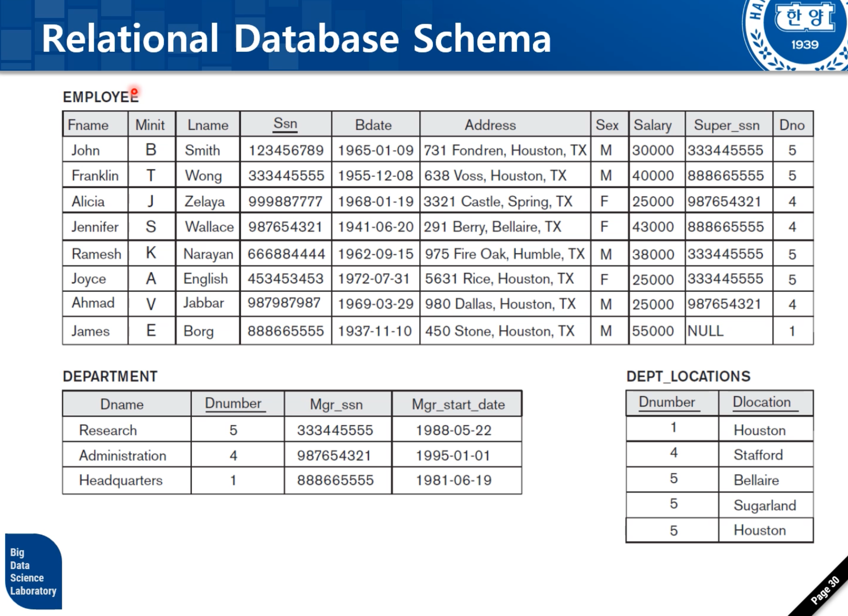
Task: Click the Hanyang university logo emblem
Action: tap(803, 31)
